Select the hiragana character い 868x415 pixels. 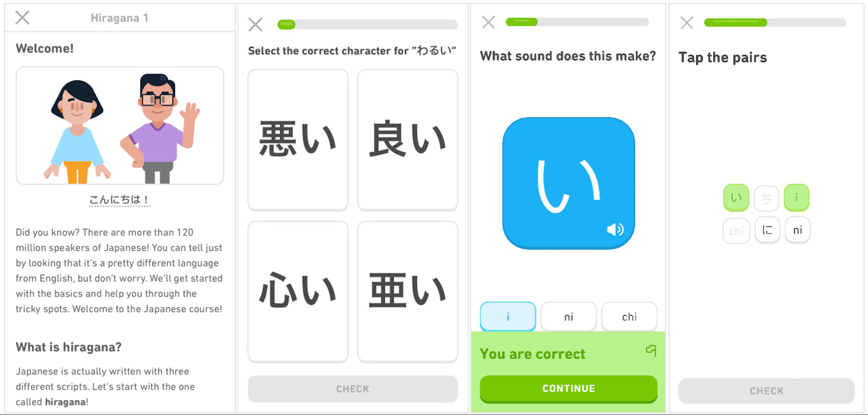pos(737,197)
